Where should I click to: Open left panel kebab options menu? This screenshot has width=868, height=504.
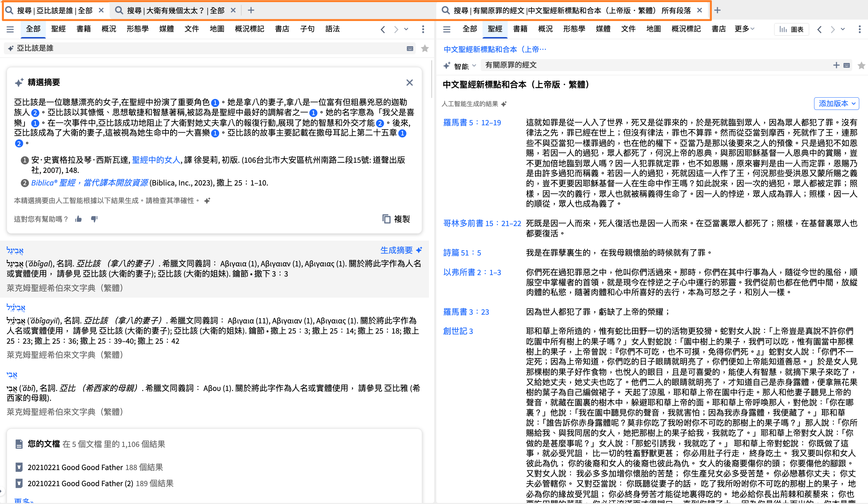click(x=423, y=29)
